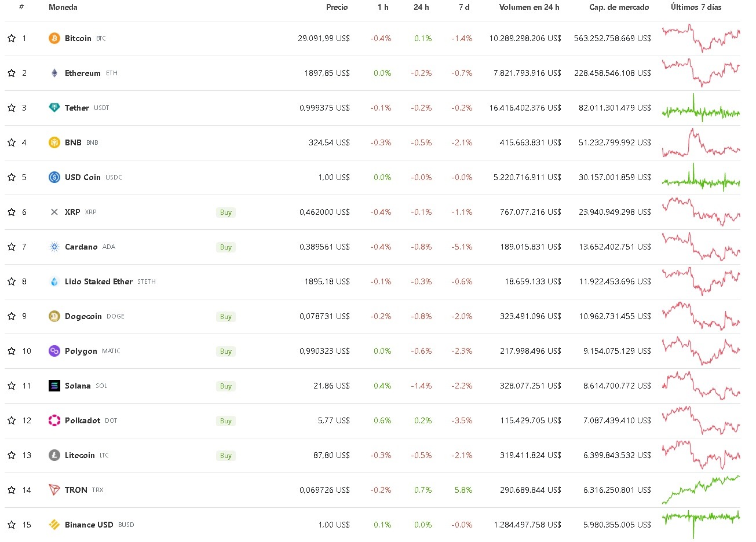Click the Tether USDT logo

(x=54, y=108)
